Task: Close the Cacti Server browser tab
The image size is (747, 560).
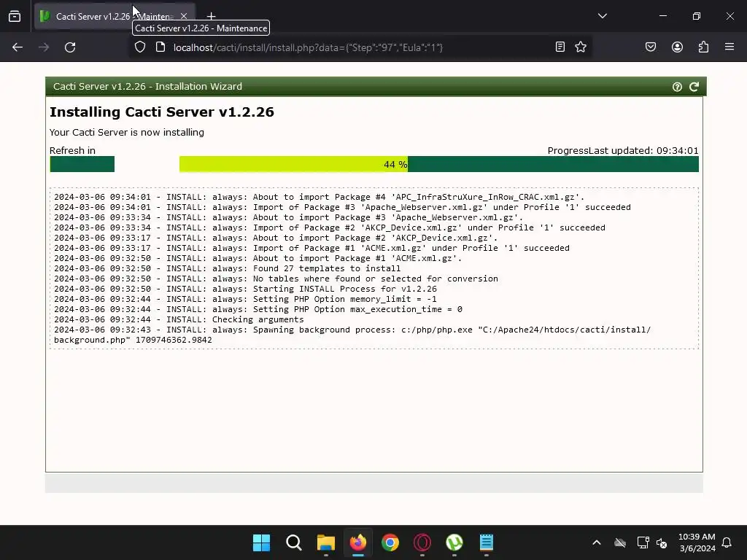Action: point(183,16)
